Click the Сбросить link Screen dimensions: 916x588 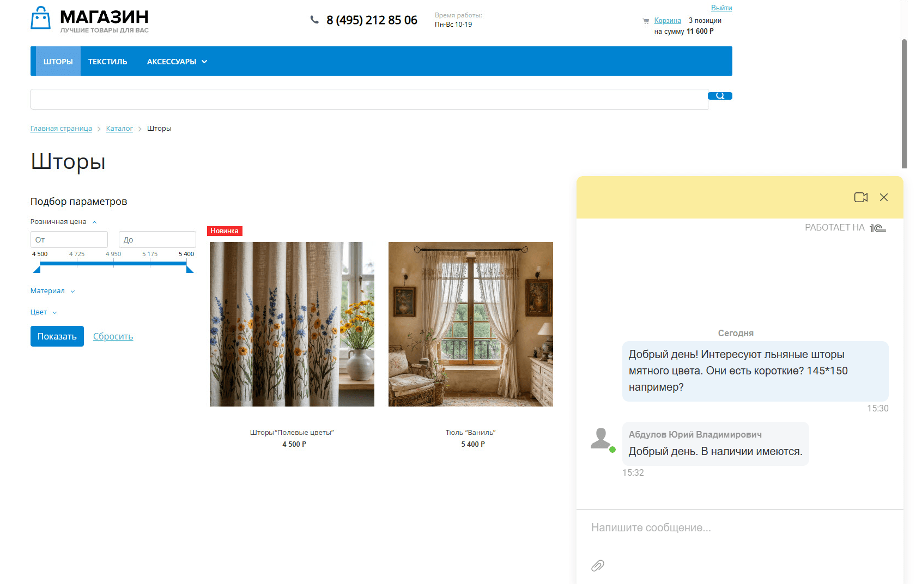coord(113,336)
